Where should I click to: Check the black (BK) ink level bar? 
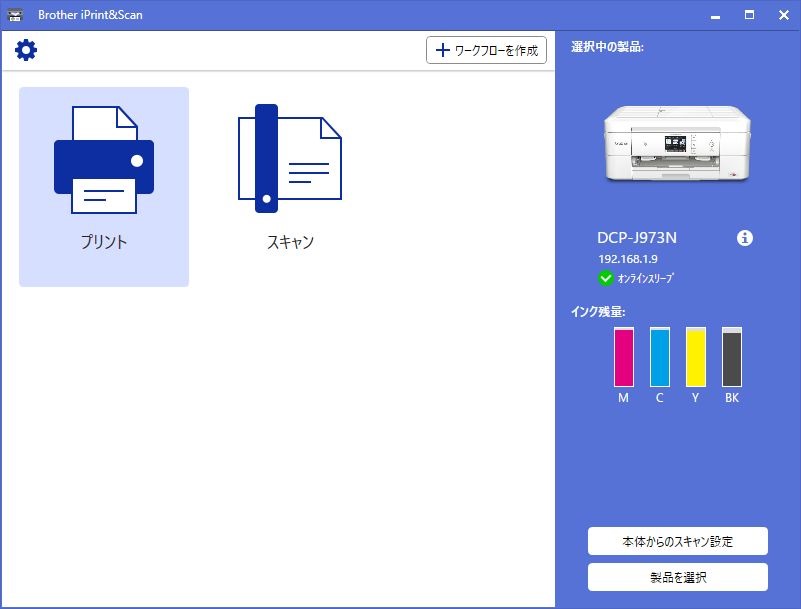pos(732,357)
